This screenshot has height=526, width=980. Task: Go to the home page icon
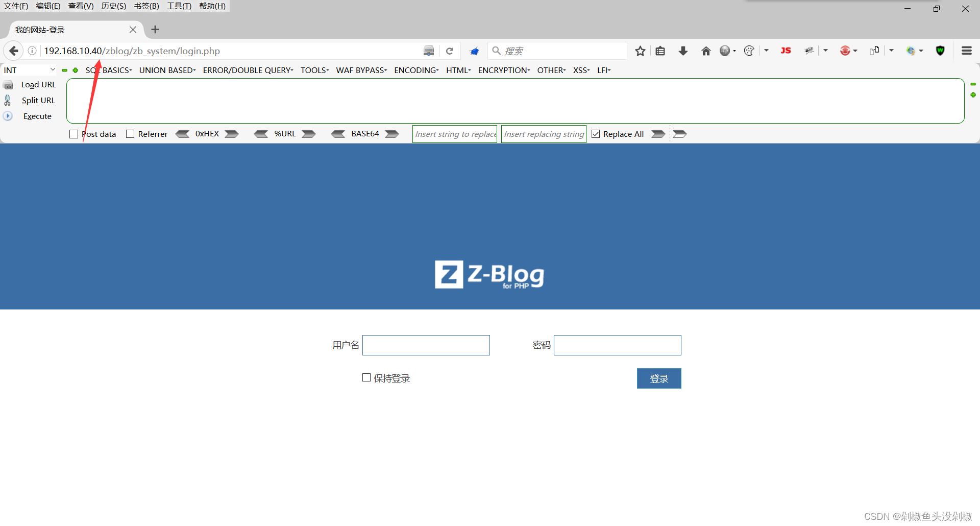[706, 51]
